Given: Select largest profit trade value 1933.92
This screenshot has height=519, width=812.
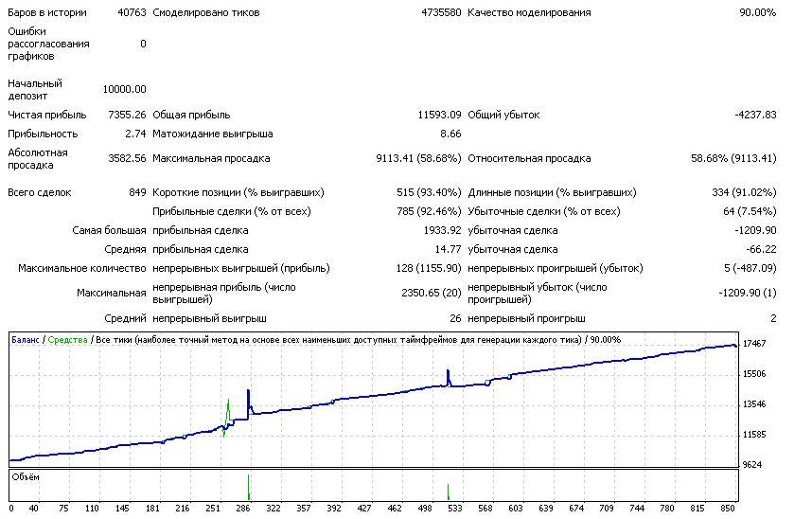Looking at the screenshot, I should (442, 230).
